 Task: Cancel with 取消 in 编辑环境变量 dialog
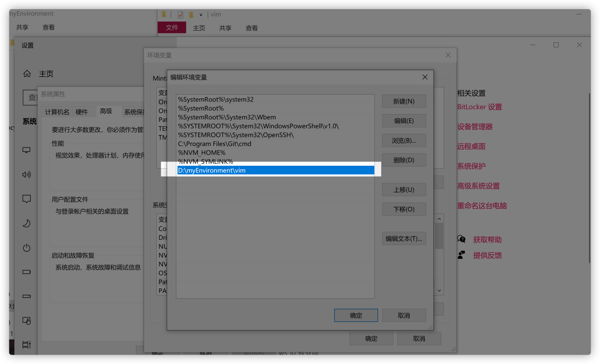404,315
